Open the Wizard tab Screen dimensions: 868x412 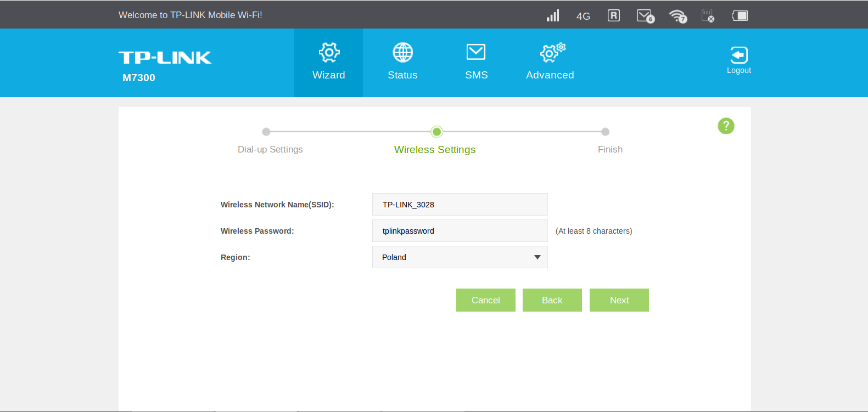[x=328, y=63]
